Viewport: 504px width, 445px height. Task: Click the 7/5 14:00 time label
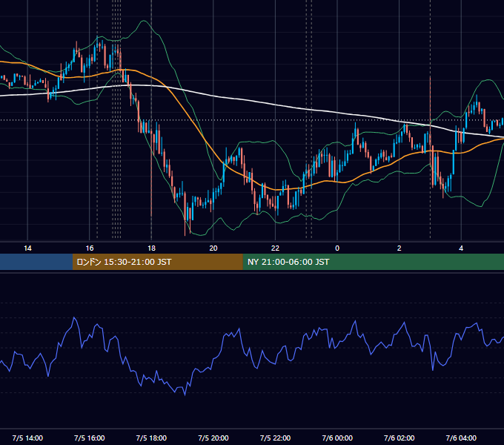27,438
